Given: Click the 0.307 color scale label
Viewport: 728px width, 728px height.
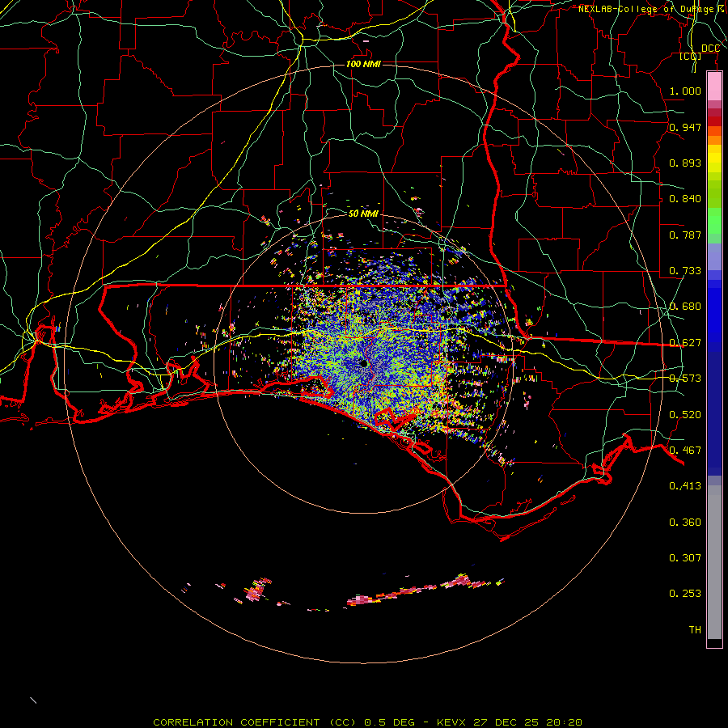Looking at the screenshot, I should [685, 557].
